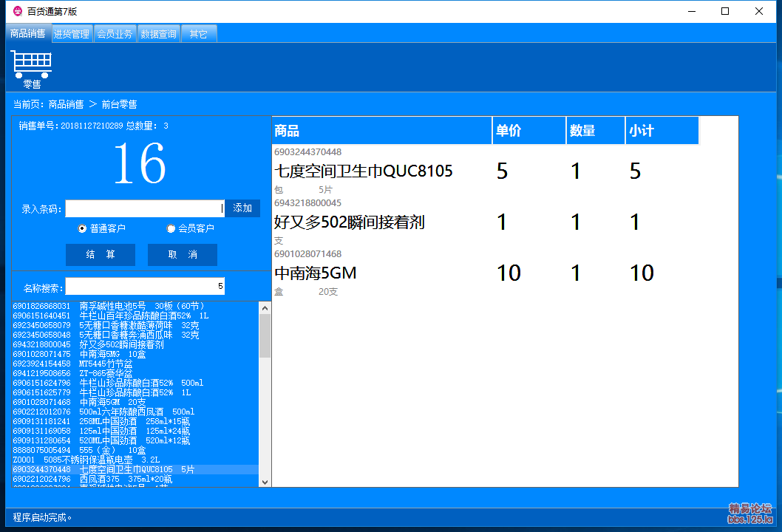
Task: Open the 零售 shopping cart icon
Action: pyautogui.click(x=32, y=69)
